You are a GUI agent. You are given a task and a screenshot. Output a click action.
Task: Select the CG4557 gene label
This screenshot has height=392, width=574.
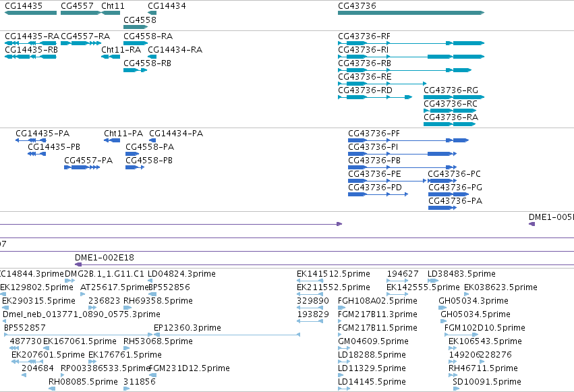[77, 6]
